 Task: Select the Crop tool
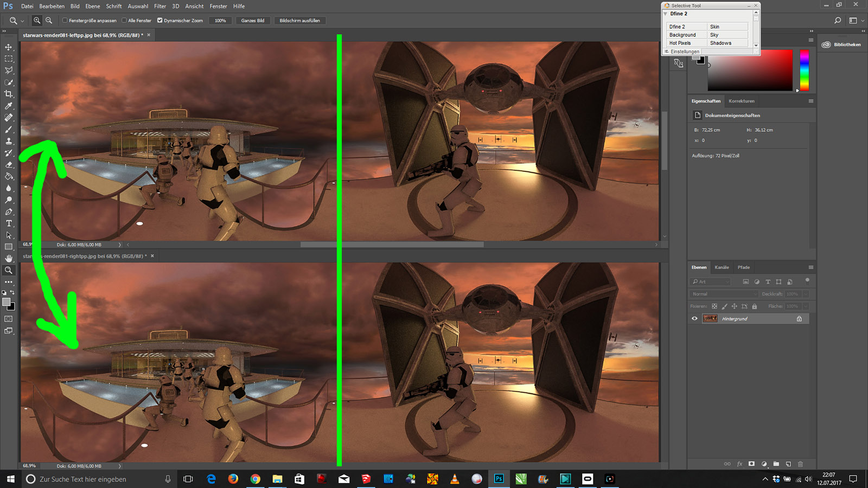(x=9, y=94)
